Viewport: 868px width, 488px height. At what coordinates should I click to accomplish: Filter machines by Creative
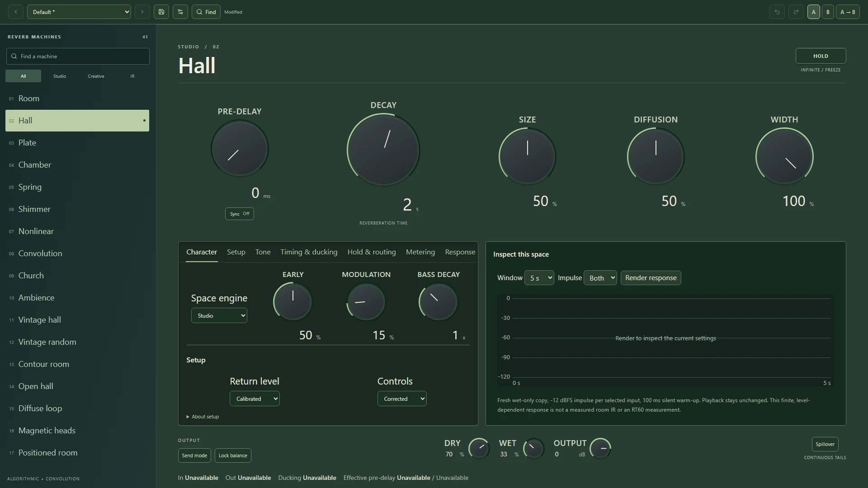tap(96, 76)
